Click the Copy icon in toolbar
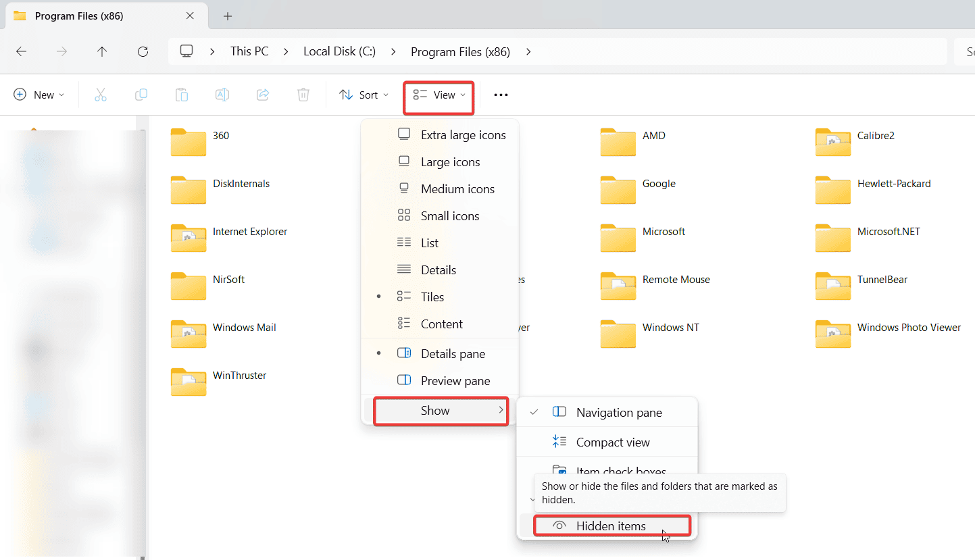This screenshot has height=560, width=975. tap(141, 95)
